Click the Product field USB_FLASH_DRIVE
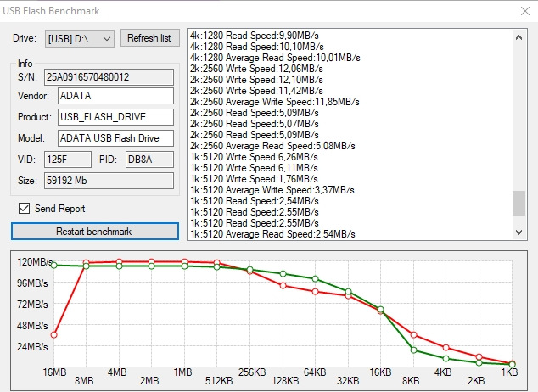Image resolution: width=538 pixels, height=392 pixels. tap(115, 117)
